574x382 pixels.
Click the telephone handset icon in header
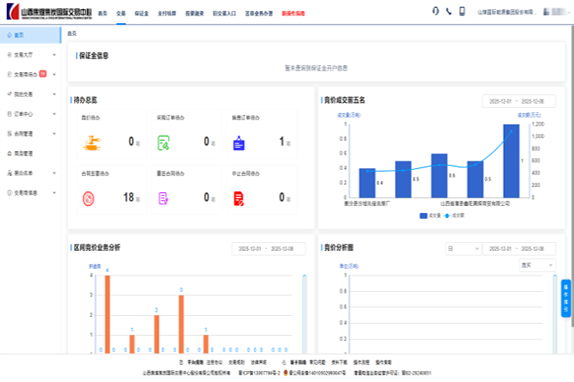(x=449, y=12)
